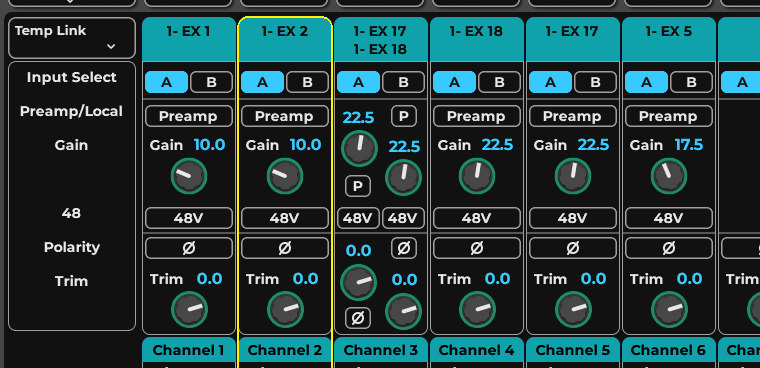Click Channel 2 gain knob

tap(285, 176)
